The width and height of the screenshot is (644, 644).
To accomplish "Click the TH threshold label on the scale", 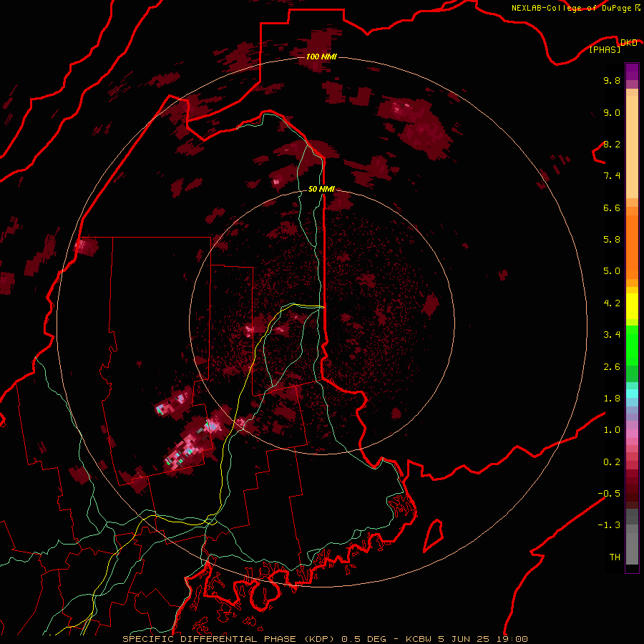I will point(615,557).
